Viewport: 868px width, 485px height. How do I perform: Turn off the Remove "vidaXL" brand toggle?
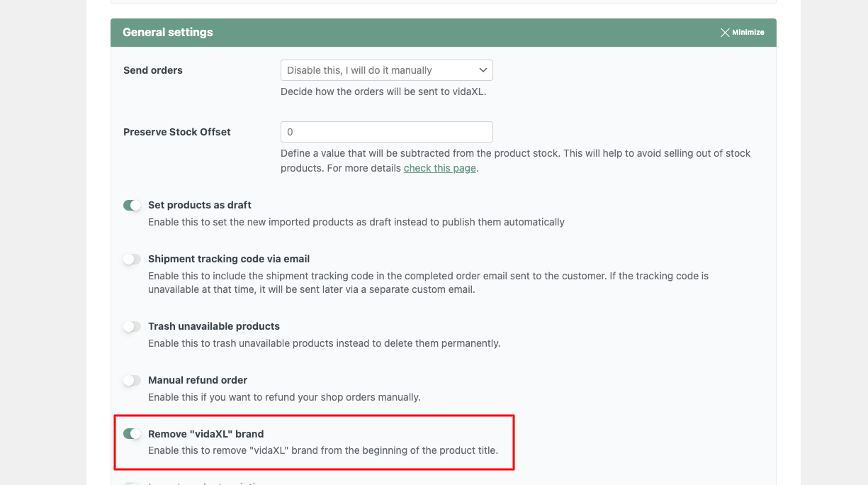click(133, 434)
